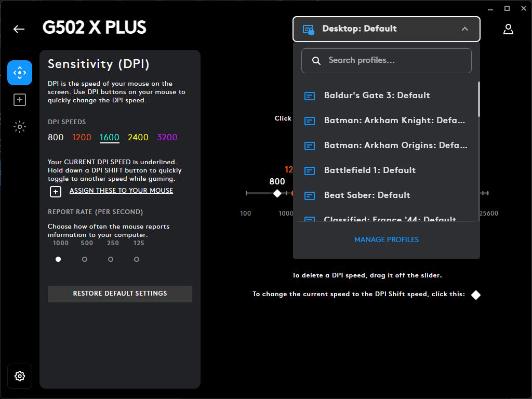Open app settings via the gear icon
The height and width of the screenshot is (399, 532).
[20, 376]
